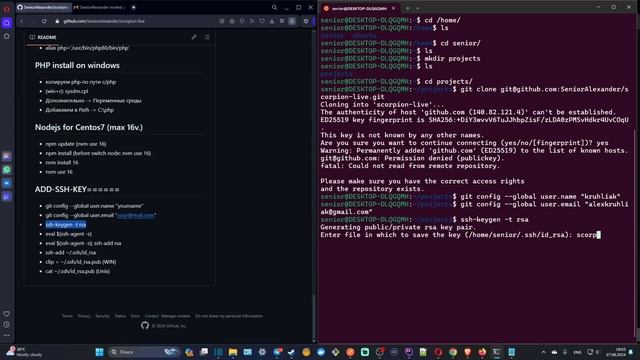Viewport: 640px width, 360px height.
Task: Open three-dots sidebar setup in Opera
Action: [x=7, y=336]
